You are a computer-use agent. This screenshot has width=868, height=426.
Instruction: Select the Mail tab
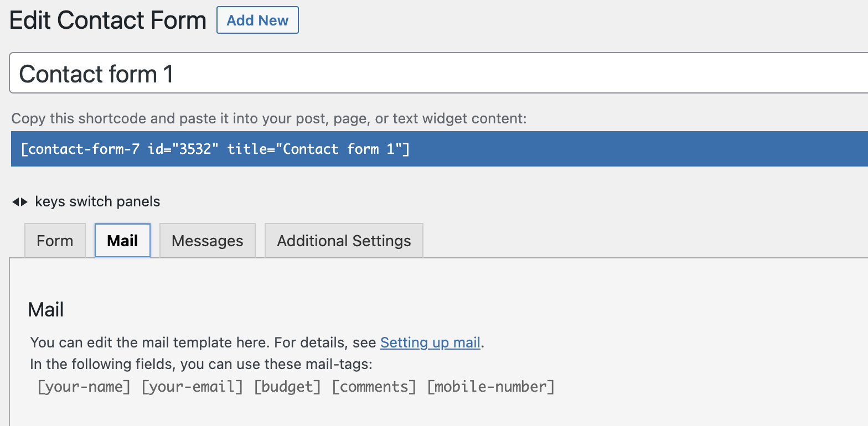(x=122, y=241)
